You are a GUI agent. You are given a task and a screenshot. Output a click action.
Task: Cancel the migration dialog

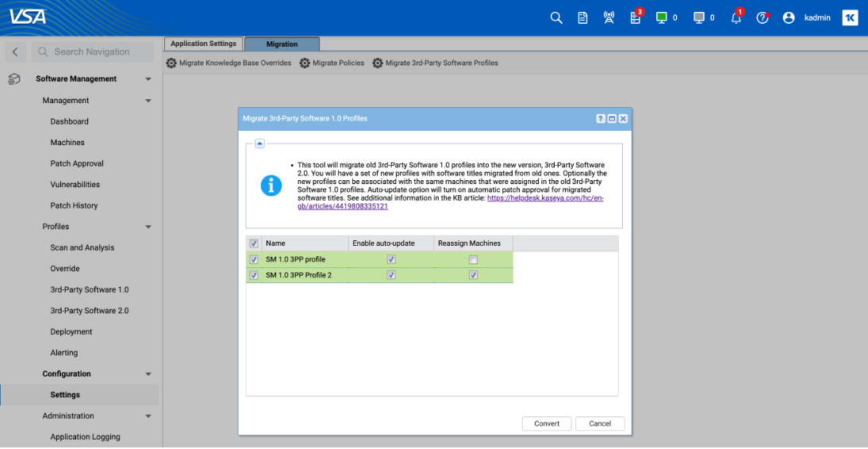coord(600,424)
